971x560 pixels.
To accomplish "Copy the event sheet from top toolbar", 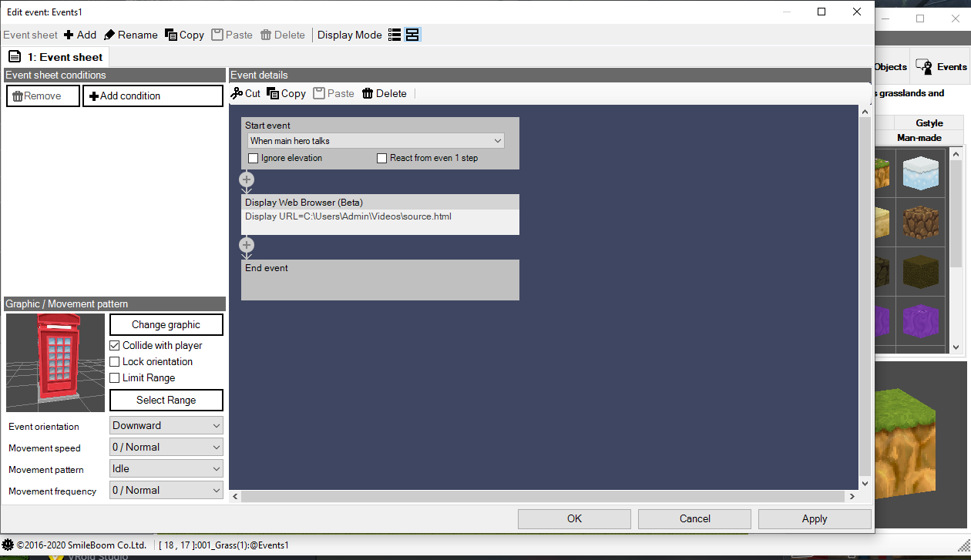I will (x=184, y=35).
